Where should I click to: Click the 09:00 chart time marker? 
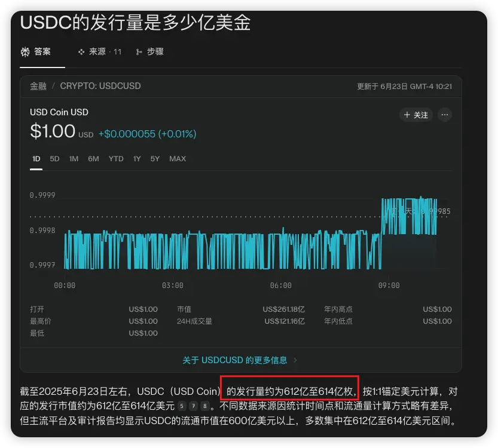389,286
